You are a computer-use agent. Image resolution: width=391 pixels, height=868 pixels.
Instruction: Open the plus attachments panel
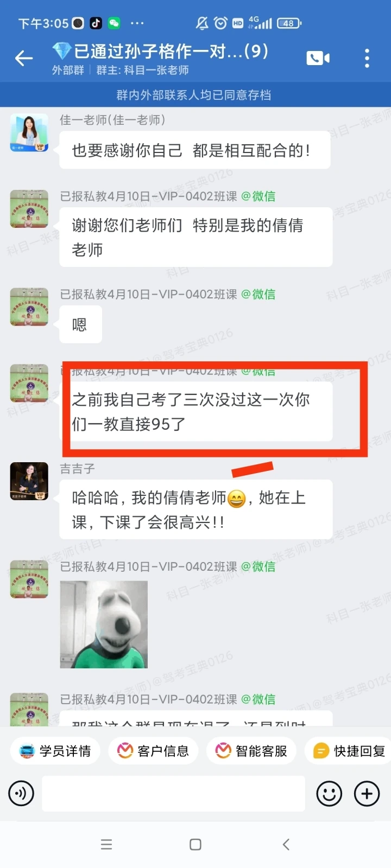coord(367,794)
